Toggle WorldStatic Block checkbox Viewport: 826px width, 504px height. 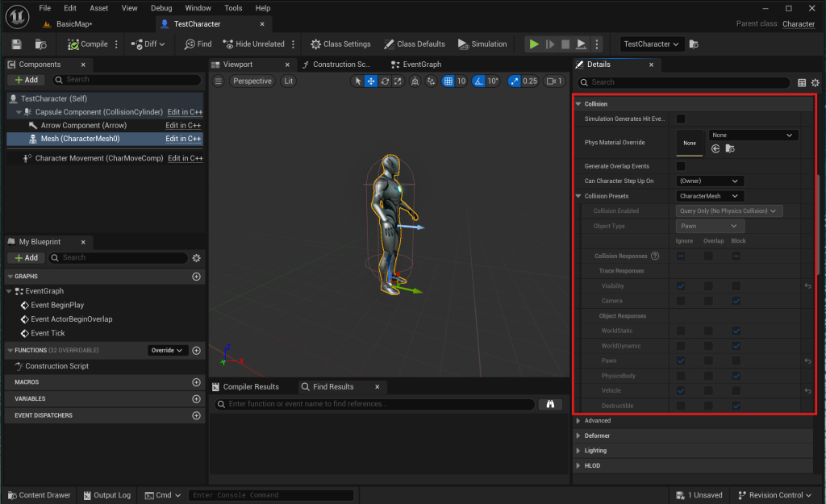click(x=736, y=331)
